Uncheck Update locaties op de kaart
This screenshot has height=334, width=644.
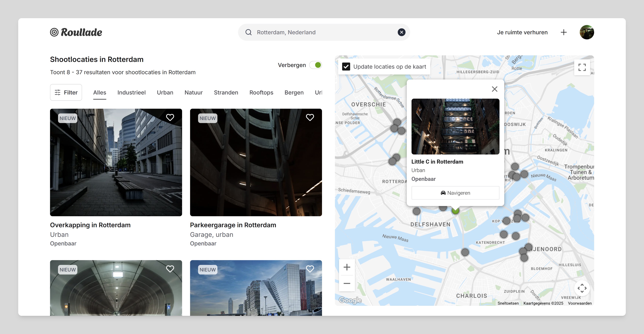click(x=346, y=67)
